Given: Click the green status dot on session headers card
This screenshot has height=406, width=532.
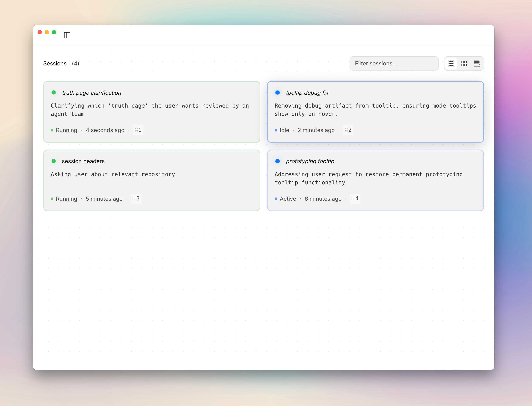Looking at the screenshot, I should (x=54, y=161).
